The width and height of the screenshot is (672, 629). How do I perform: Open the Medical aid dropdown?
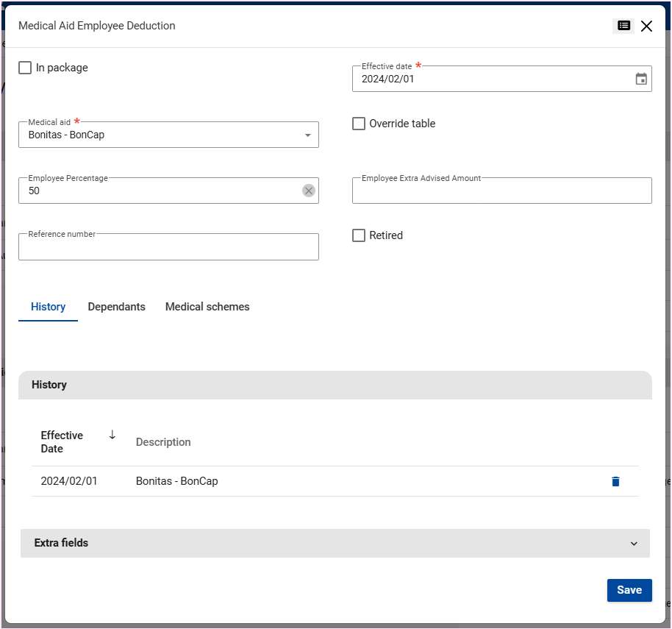[x=168, y=135]
